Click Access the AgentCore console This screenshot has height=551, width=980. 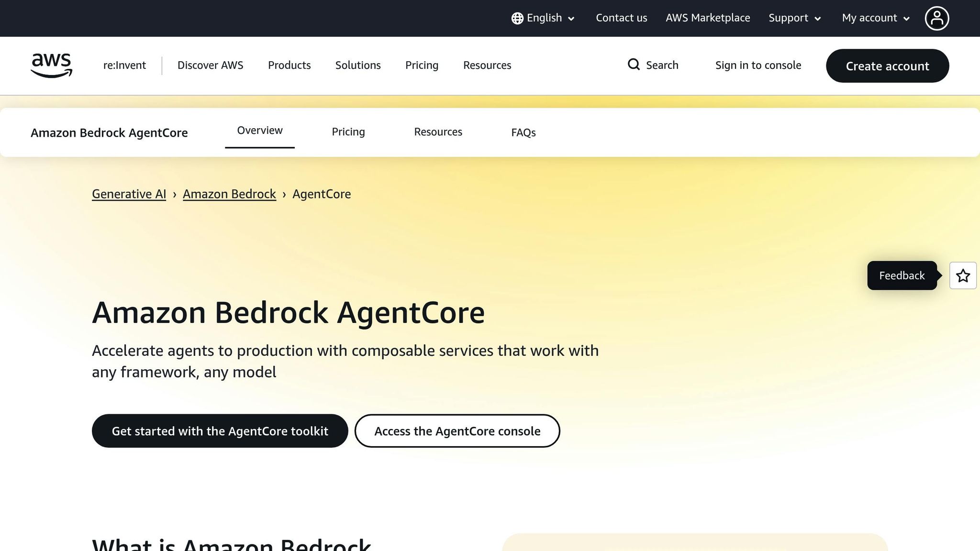457,430
